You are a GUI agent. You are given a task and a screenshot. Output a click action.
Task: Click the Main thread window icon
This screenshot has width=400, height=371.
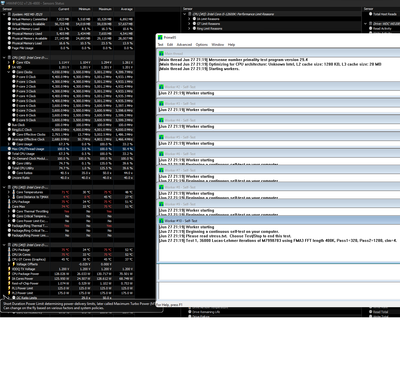pos(161,53)
